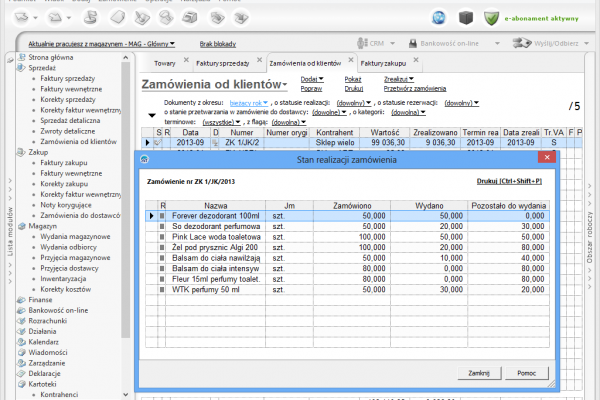Viewport: 600px width, 400px height.
Task: Click Strona główna in the module list
Action: coord(50,57)
